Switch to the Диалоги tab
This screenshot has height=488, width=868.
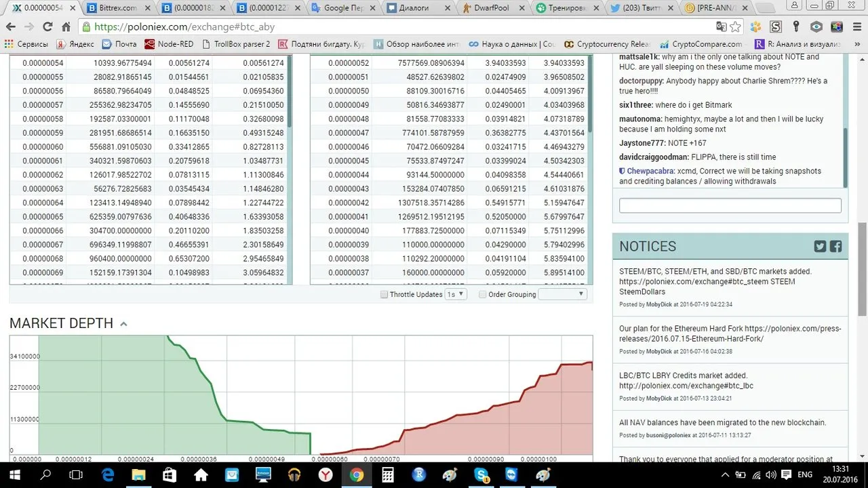[418, 8]
